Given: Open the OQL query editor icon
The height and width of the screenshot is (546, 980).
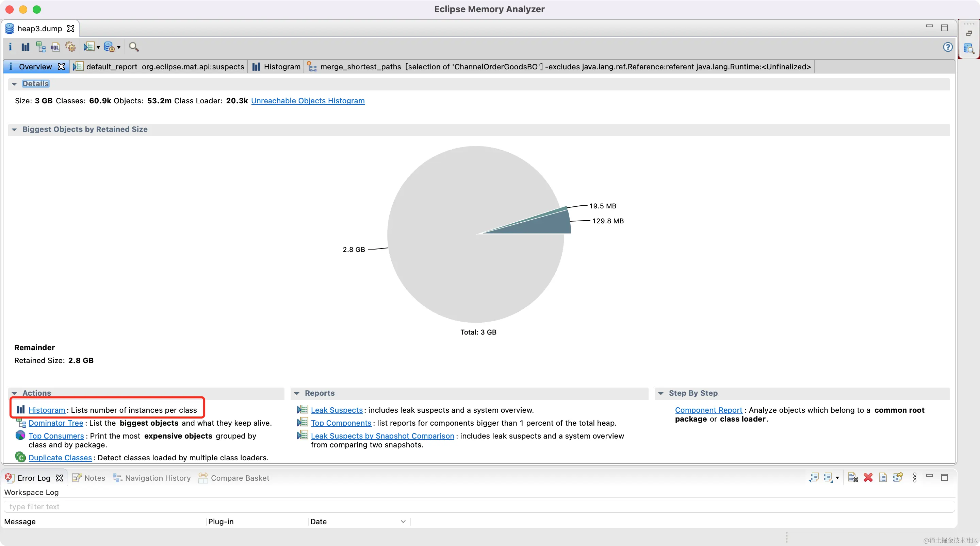Looking at the screenshot, I should tap(55, 47).
